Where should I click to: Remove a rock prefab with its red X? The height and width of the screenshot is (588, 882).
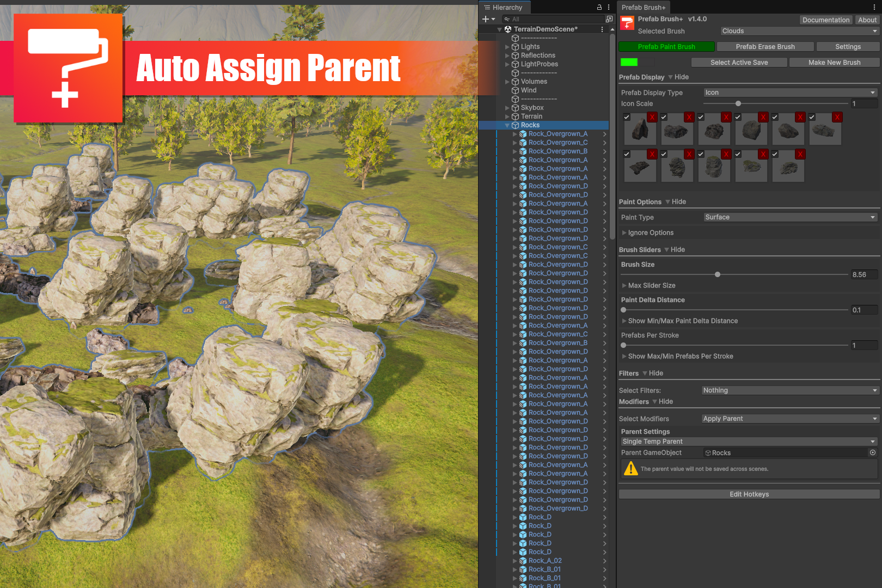652,117
